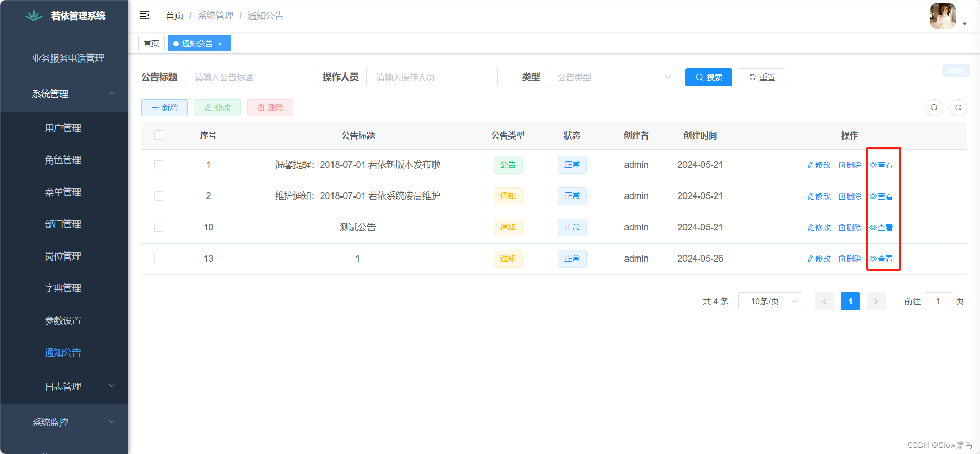Go to the previous page arrow
This screenshot has width=980, height=454.
click(x=825, y=301)
